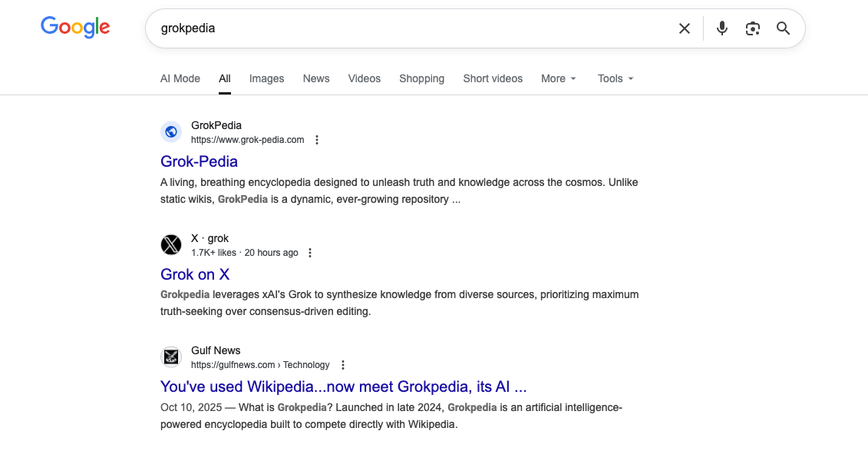Click the Google logo

click(x=75, y=28)
